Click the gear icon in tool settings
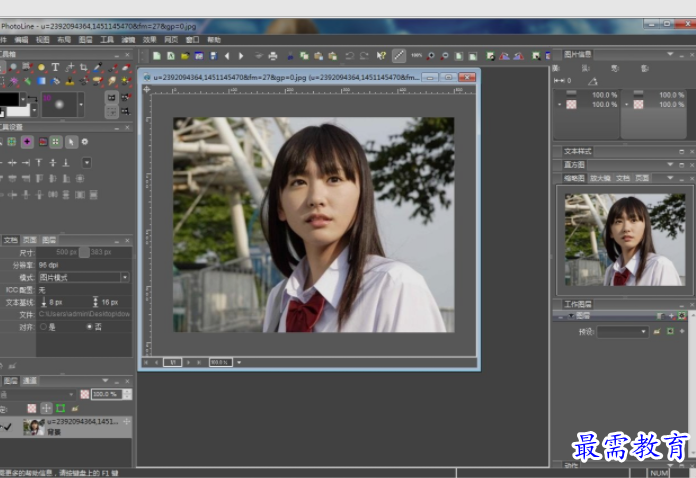This screenshot has width=696, height=478. click(85, 142)
